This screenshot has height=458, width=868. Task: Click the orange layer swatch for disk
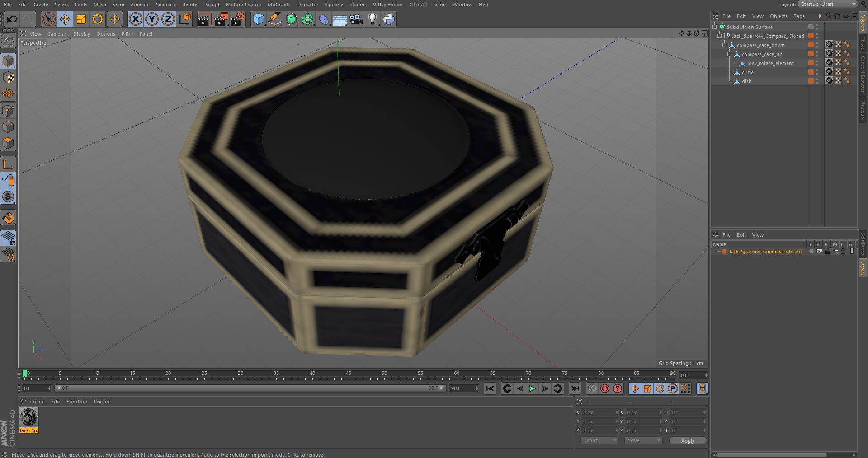811,81
